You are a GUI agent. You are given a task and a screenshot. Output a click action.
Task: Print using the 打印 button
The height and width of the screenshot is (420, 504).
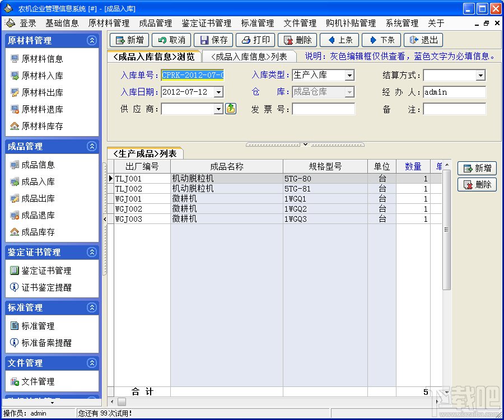tap(255, 40)
